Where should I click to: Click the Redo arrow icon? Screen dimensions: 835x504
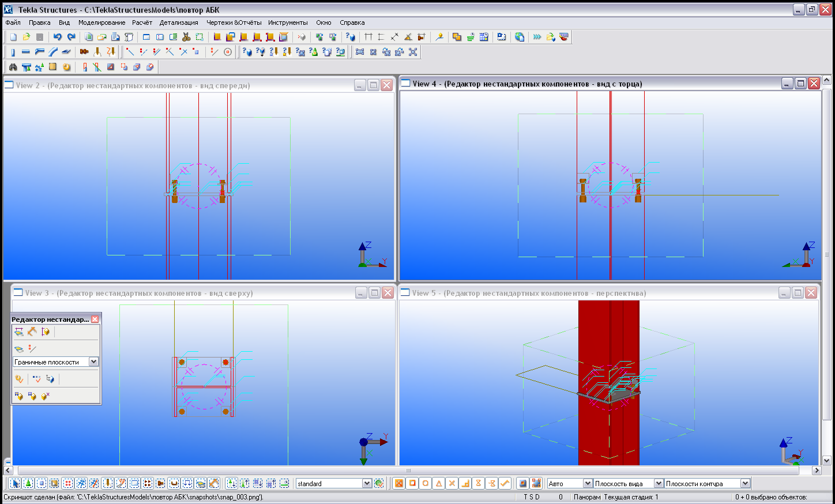pos(71,37)
